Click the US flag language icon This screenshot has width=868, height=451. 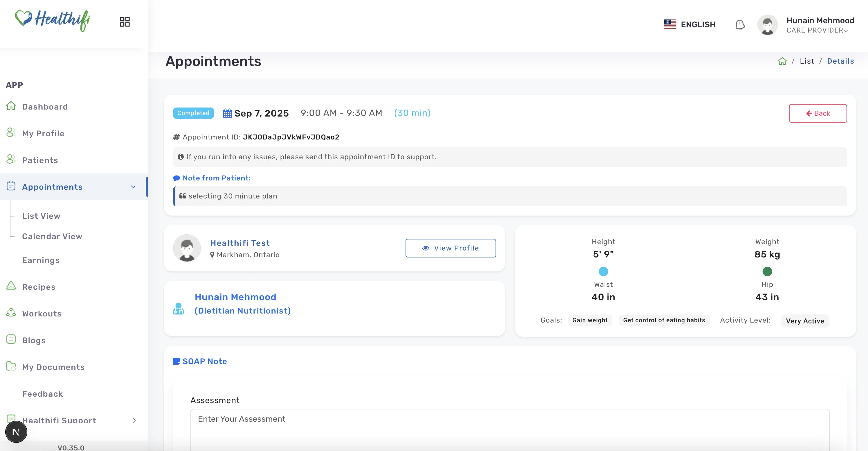pyautogui.click(x=670, y=24)
